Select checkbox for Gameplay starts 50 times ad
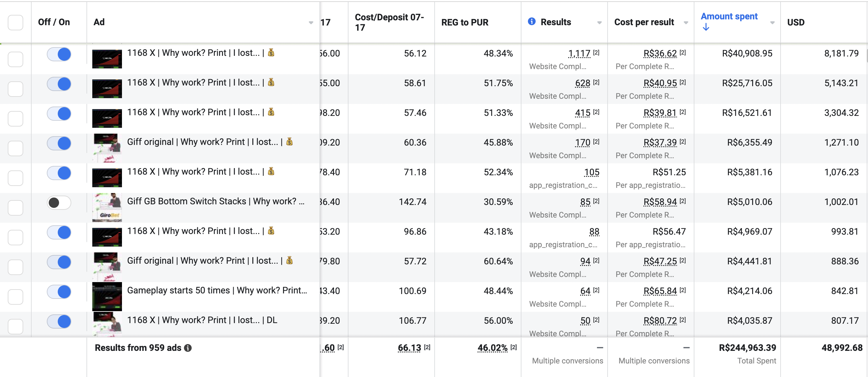 [x=15, y=297]
